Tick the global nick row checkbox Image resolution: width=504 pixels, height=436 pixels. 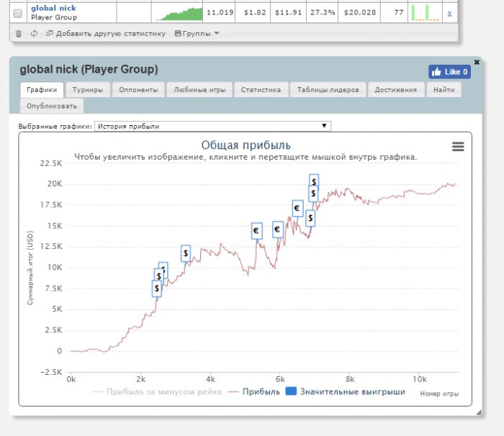(18, 13)
